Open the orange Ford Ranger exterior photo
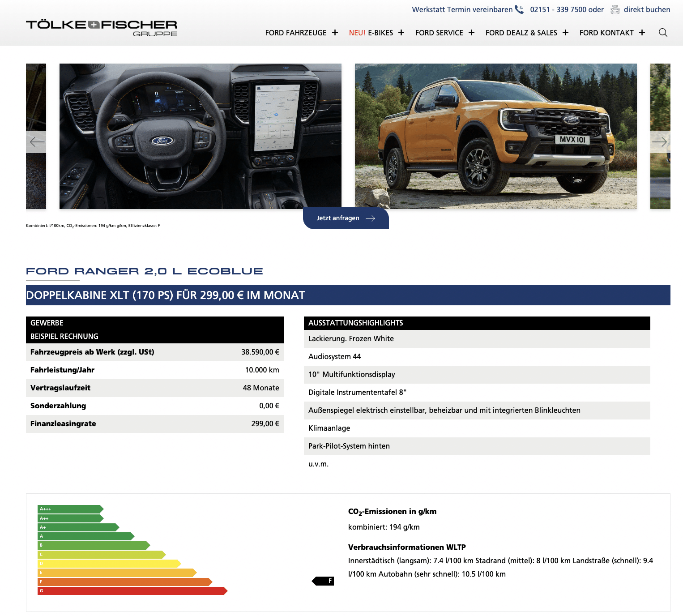 pyautogui.click(x=496, y=136)
